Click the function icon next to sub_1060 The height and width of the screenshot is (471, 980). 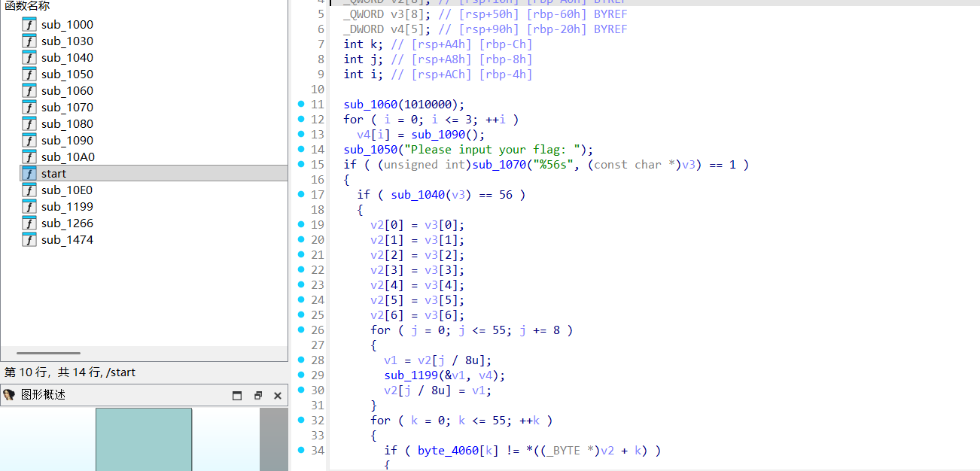pyautogui.click(x=29, y=90)
